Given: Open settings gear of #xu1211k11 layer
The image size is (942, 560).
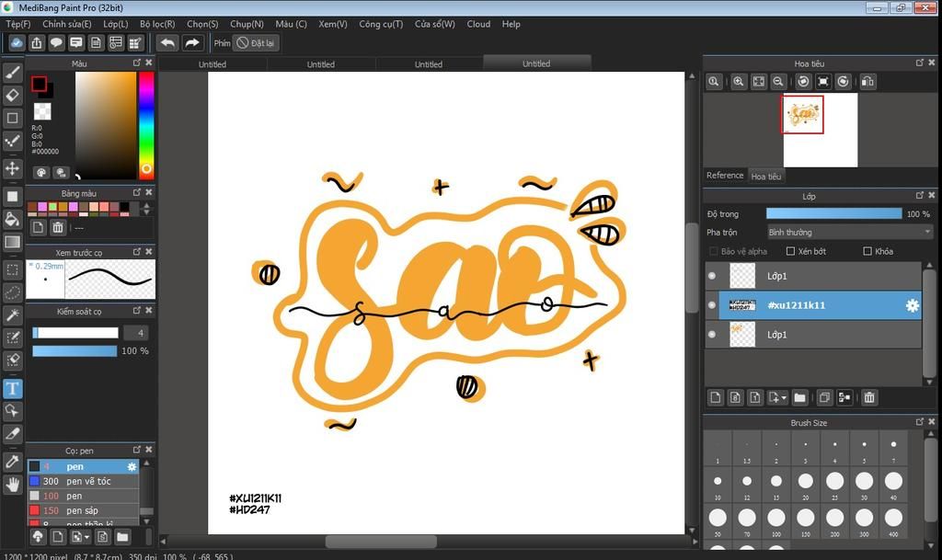Looking at the screenshot, I should click(x=912, y=305).
